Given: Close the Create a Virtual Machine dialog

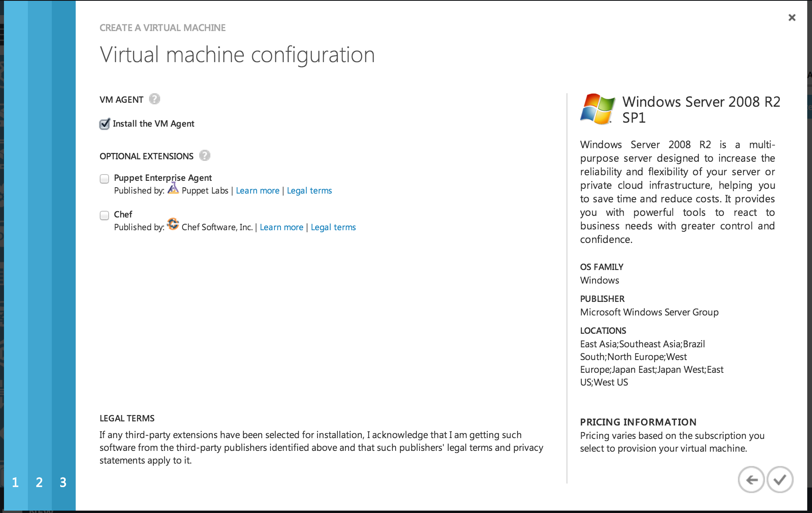Looking at the screenshot, I should 792,18.
